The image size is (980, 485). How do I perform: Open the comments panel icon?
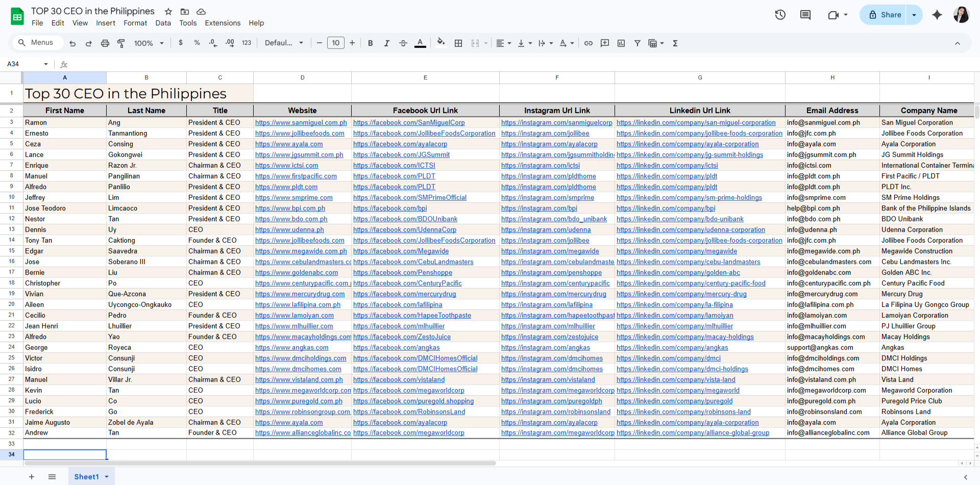pyautogui.click(x=805, y=15)
